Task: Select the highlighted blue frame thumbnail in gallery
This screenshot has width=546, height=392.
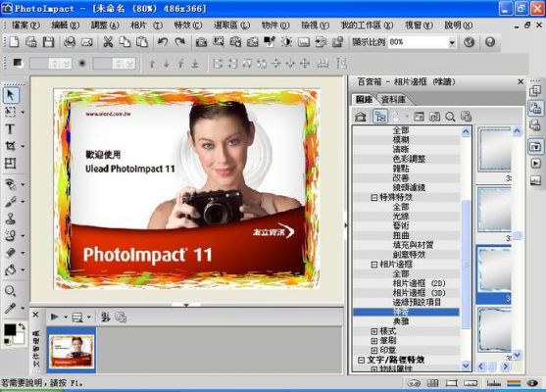Action: click(494, 274)
